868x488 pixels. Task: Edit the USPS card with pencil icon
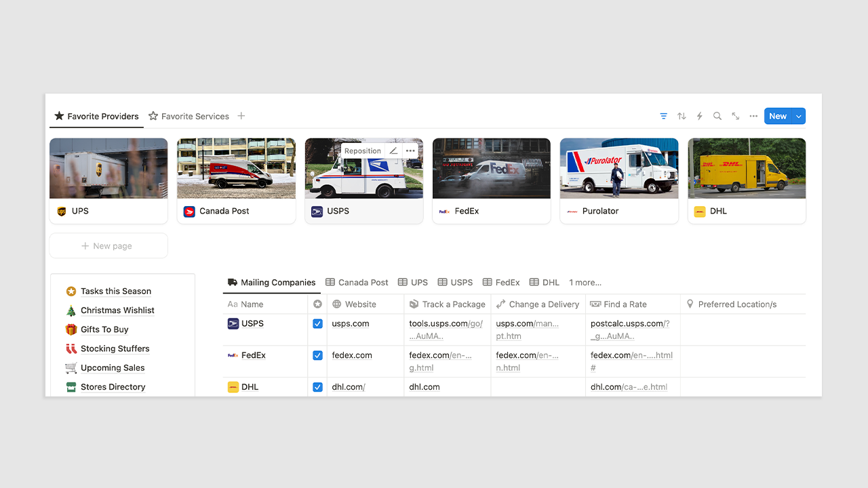pos(393,150)
